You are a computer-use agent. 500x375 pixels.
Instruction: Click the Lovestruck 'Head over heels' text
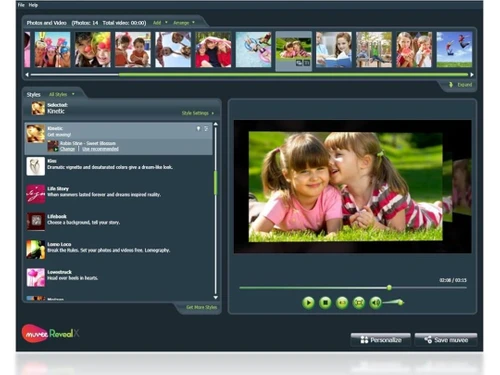[x=73, y=278]
